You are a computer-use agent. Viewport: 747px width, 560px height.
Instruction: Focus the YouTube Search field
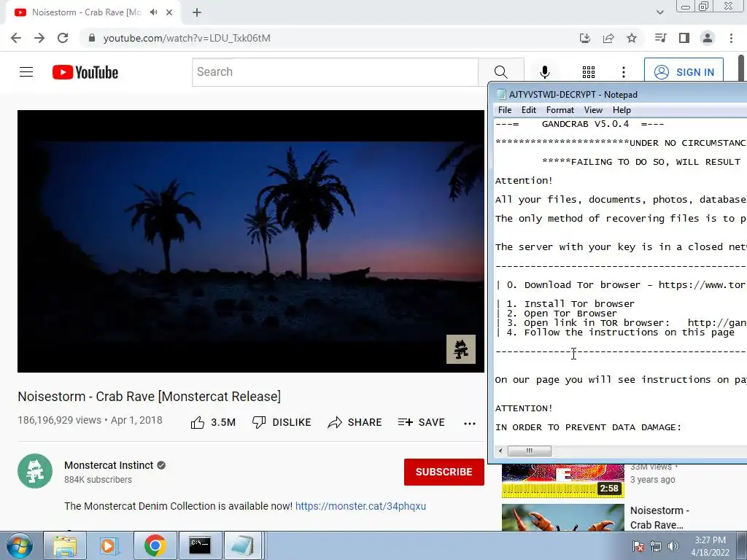336,72
